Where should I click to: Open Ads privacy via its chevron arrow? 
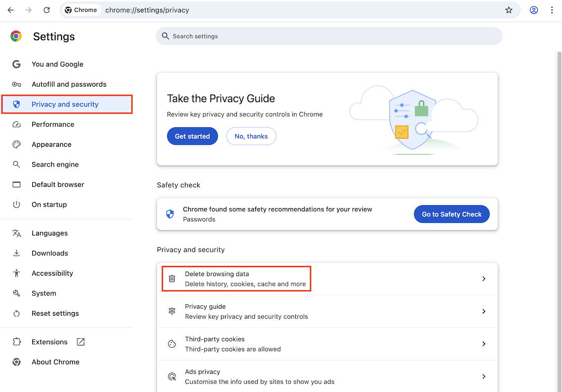484,376
